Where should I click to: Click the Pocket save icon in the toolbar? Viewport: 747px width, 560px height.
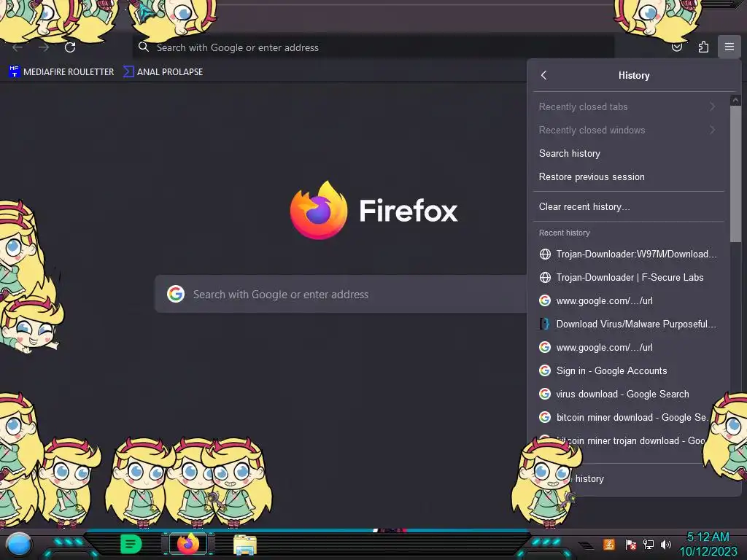click(676, 47)
